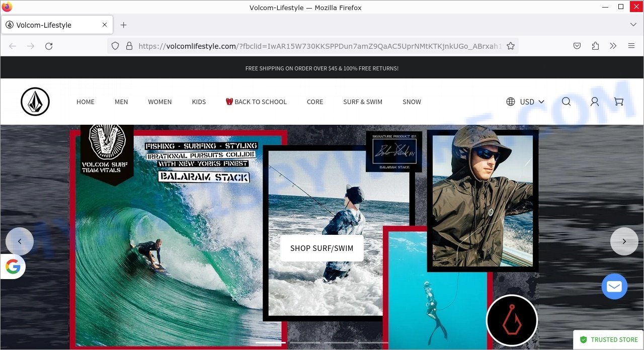Open the SNOW menu
The width and height of the screenshot is (644, 350).
[x=412, y=102]
